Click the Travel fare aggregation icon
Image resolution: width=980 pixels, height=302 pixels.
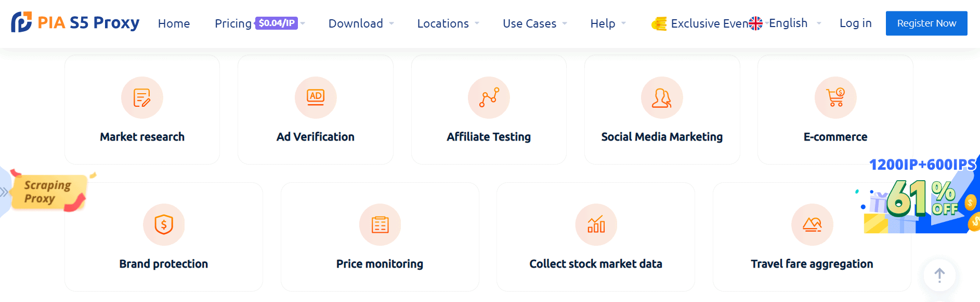812,225
